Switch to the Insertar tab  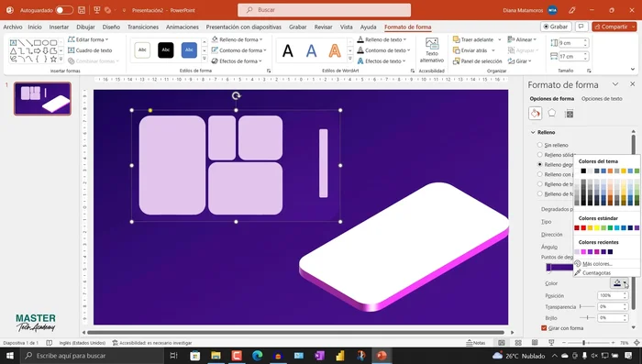(59, 27)
